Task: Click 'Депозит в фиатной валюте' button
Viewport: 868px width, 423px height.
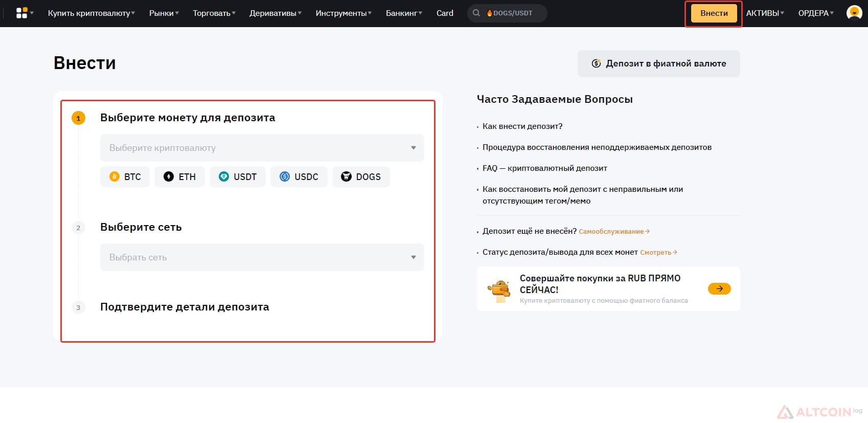Action: click(x=658, y=63)
